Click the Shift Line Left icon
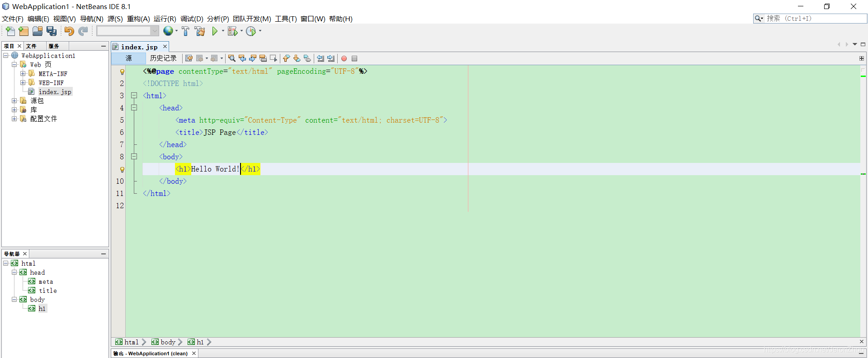 tap(321, 58)
